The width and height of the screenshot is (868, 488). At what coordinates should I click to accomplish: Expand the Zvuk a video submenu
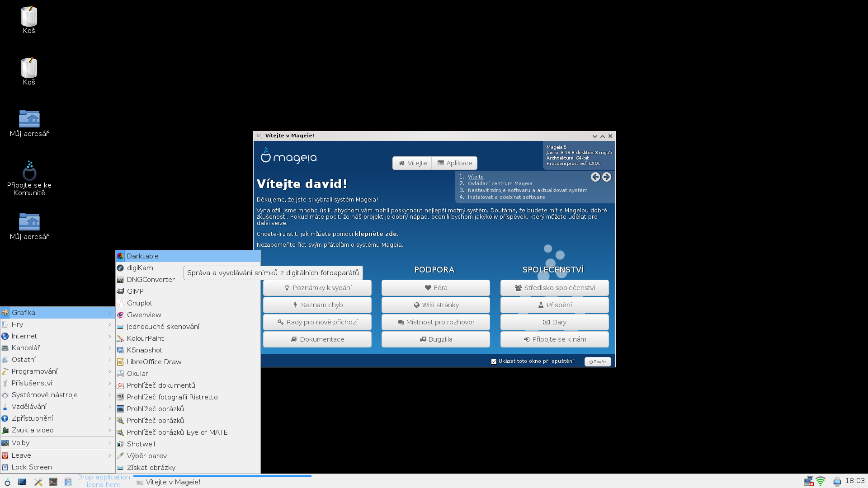tap(57, 430)
